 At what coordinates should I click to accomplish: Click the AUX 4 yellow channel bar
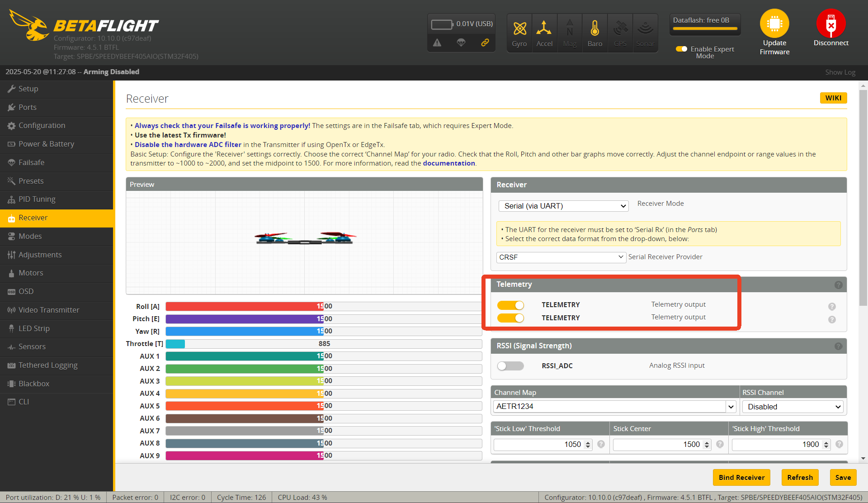(324, 394)
